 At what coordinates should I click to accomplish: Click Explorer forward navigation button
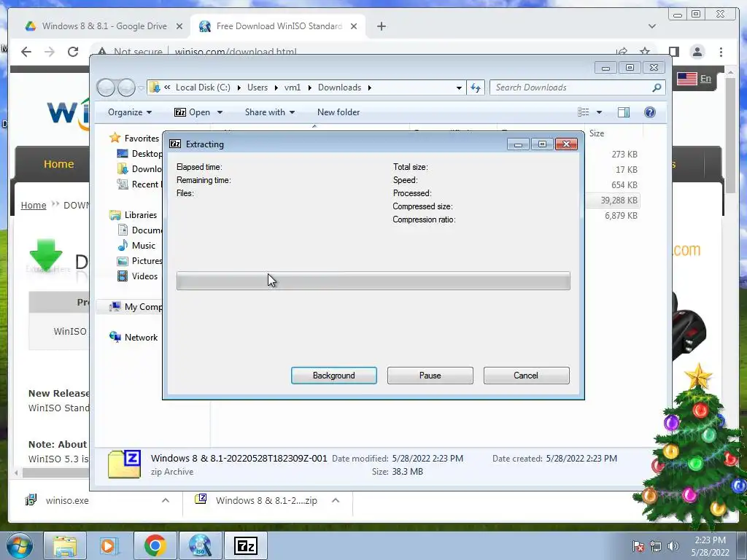click(126, 87)
